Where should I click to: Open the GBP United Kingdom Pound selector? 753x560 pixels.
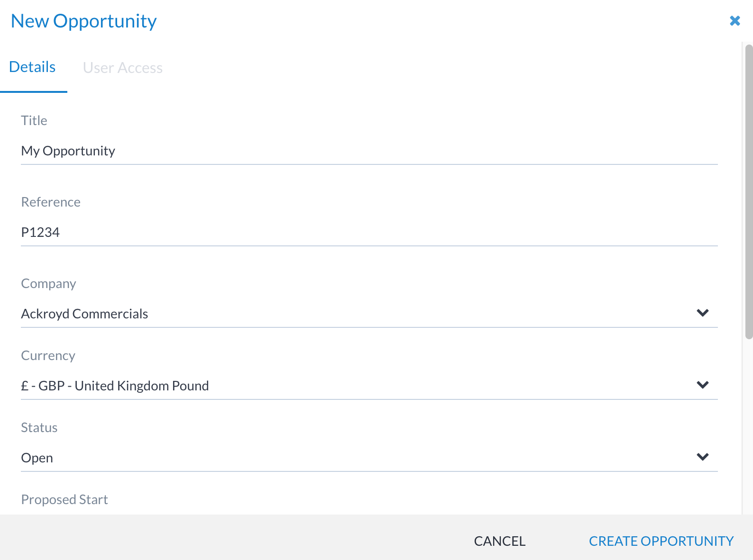(115, 386)
